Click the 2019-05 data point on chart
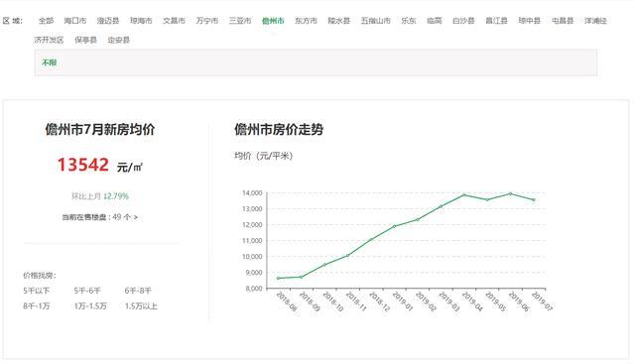 (x=487, y=199)
